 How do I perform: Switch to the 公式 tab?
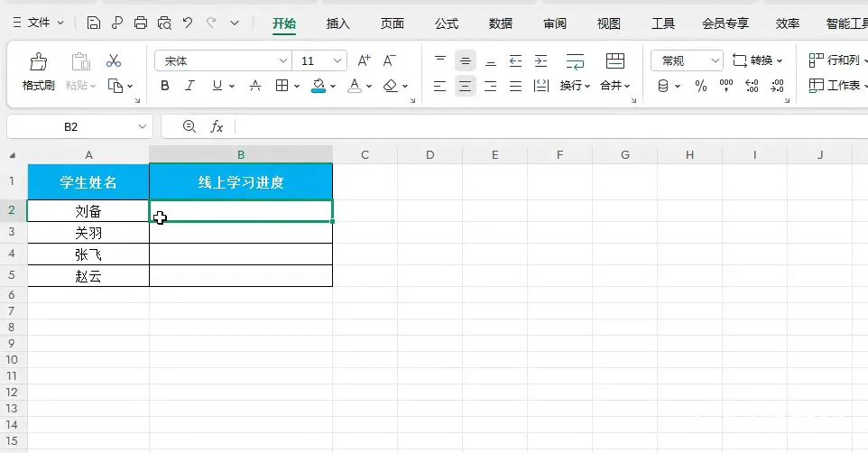(x=447, y=23)
